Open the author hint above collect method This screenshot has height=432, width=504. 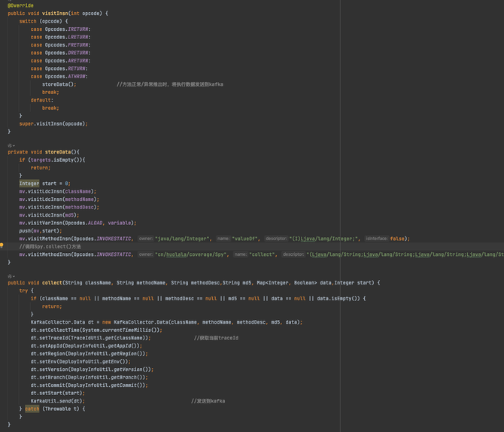(x=10, y=275)
